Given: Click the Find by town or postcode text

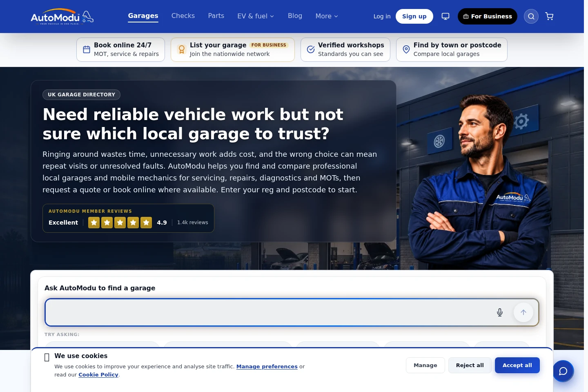Looking at the screenshot, I should (457, 45).
